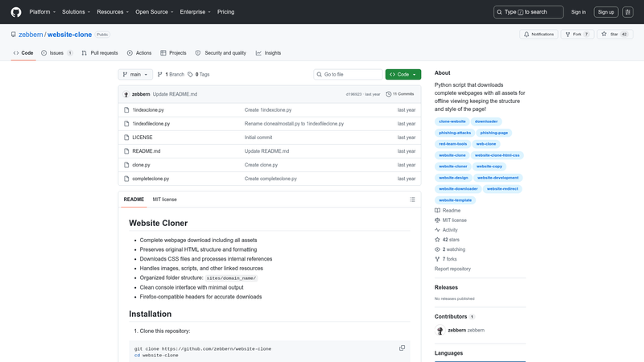This screenshot has height=362, width=644.
Task: Open the Insights tab
Action: pyautogui.click(x=268, y=53)
